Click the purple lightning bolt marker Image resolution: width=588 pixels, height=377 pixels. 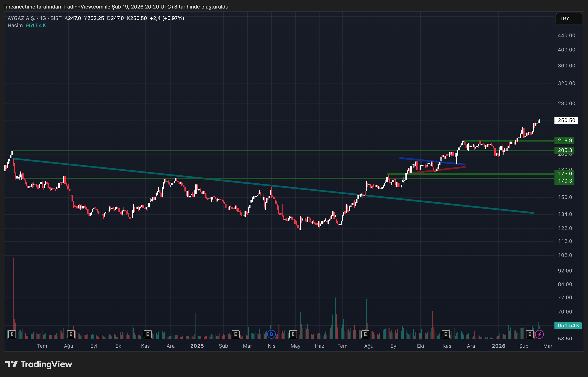coord(539,334)
